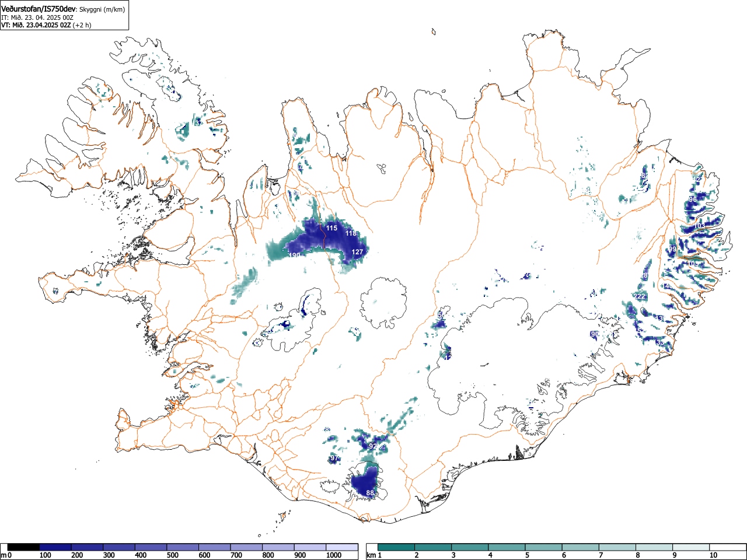Pick the 600–700 m legend swatch
Image resolution: width=747 pixels, height=560 pixels.
[215, 547]
